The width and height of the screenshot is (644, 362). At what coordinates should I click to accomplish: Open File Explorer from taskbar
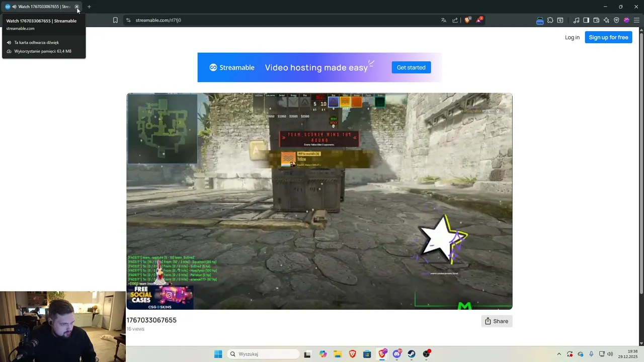tap(338, 354)
